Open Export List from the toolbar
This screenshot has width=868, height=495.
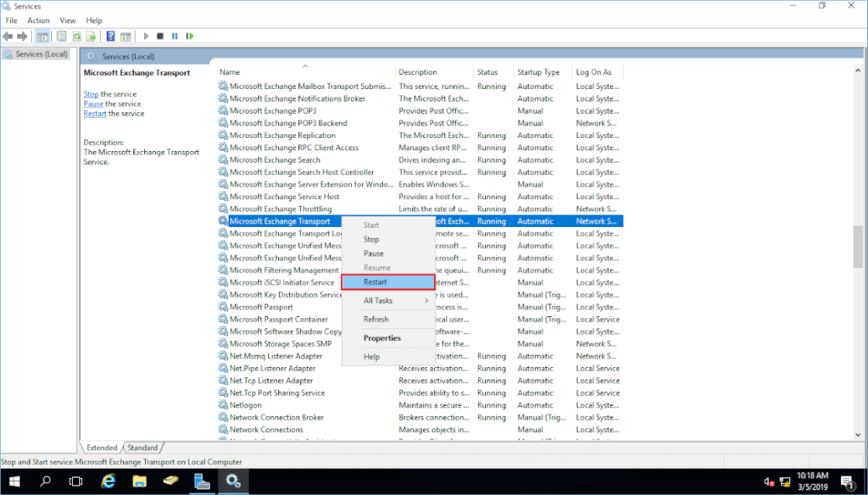pos(90,36)
